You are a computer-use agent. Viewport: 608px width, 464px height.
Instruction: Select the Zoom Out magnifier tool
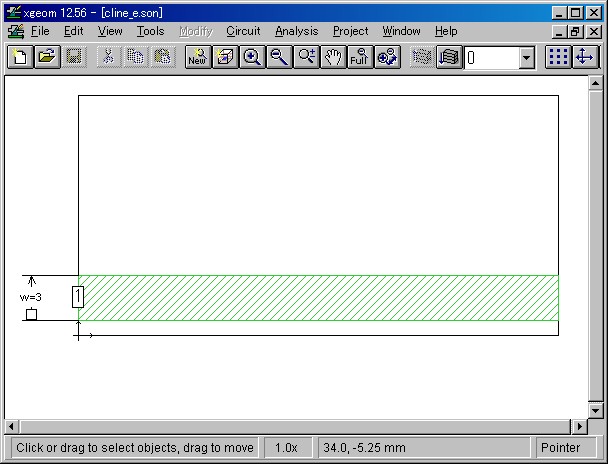point(279,57)
